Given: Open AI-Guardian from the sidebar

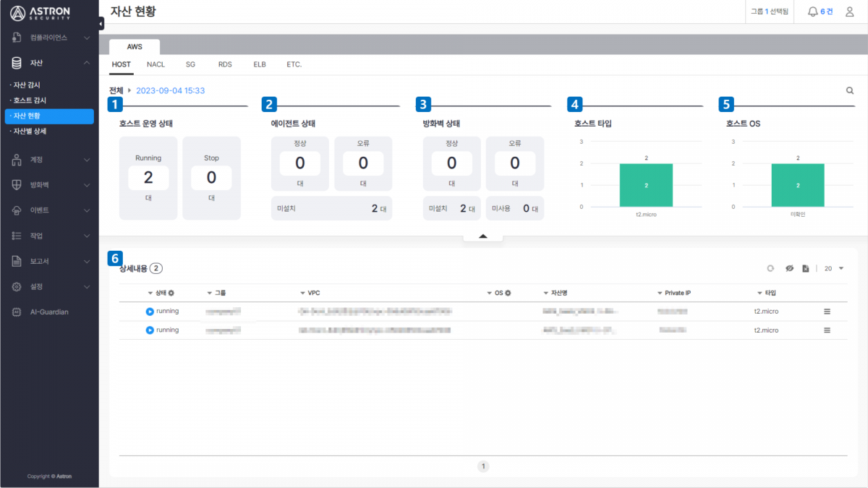Looking at the screenshot, I should pos(49,312).
